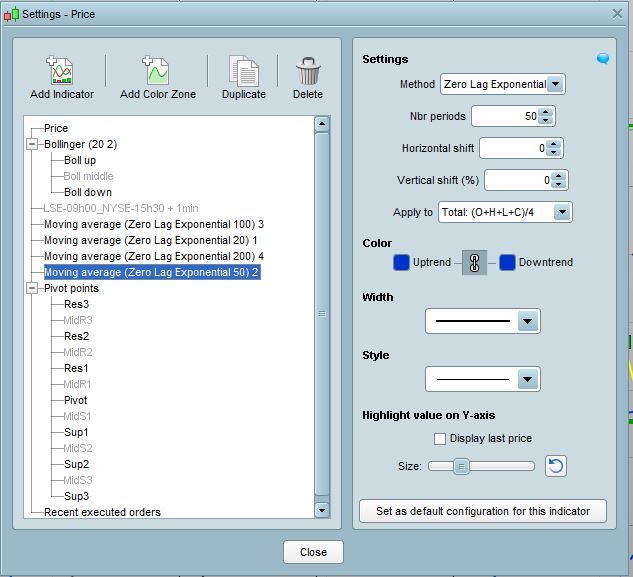Image resolution: width=633 pixels, height=577 pixels.
Task: Click Set as default configuration button
Action: [483, 511]
